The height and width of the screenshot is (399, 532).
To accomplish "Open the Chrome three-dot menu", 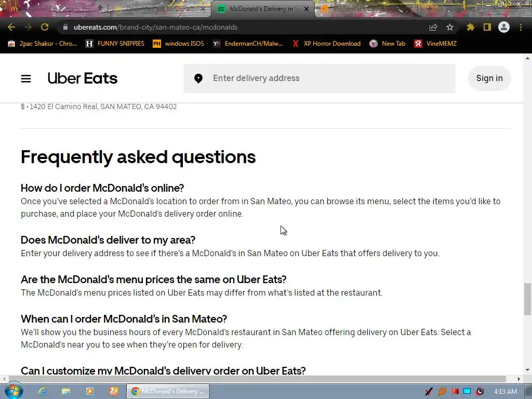I will (521, 27).
